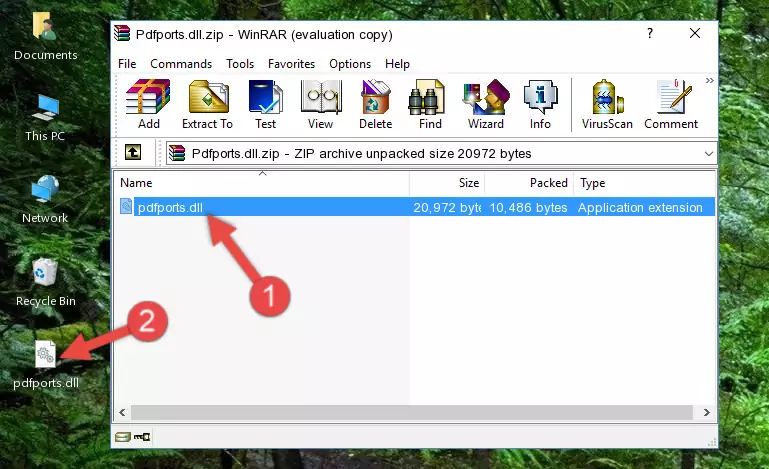Click the WinRAR title bar icon
The width and height of the screenshot is (769, 469).
[x=122, y=33]
